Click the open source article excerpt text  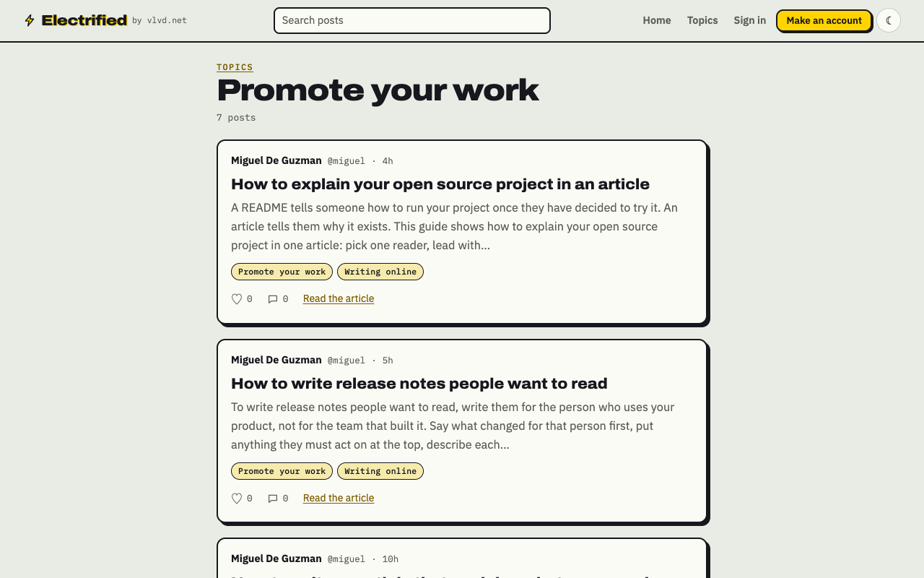[462, 226]
